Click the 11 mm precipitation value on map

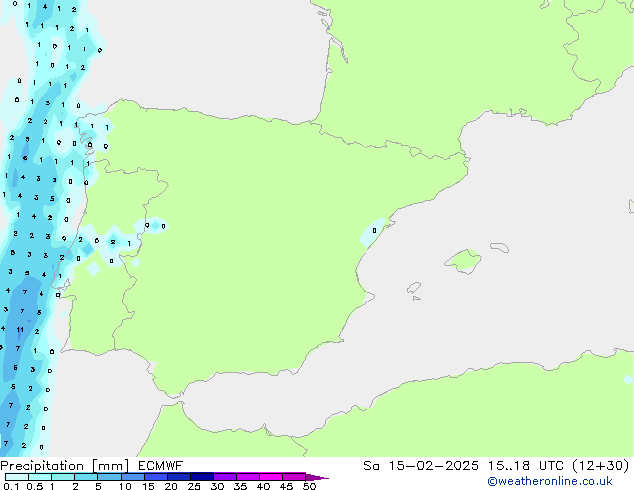coord(20,329)
